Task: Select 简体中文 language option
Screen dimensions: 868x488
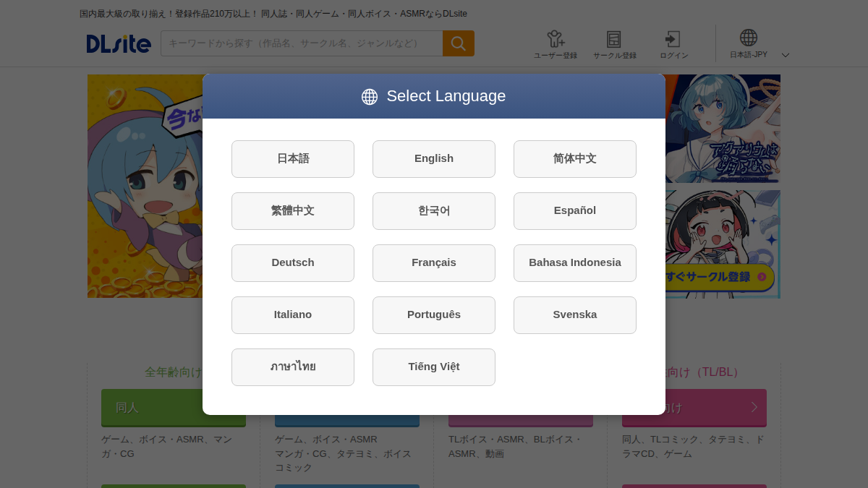Action: [575, 159]
